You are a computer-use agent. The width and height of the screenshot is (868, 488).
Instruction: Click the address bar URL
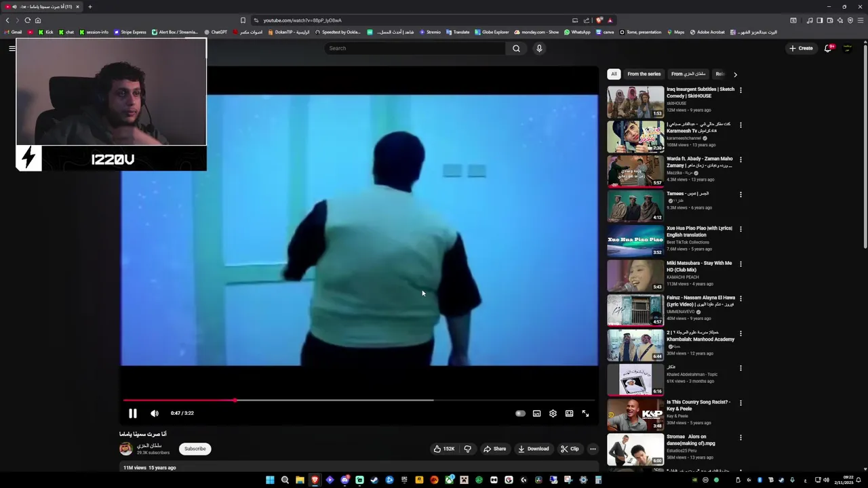coord(302,20)
